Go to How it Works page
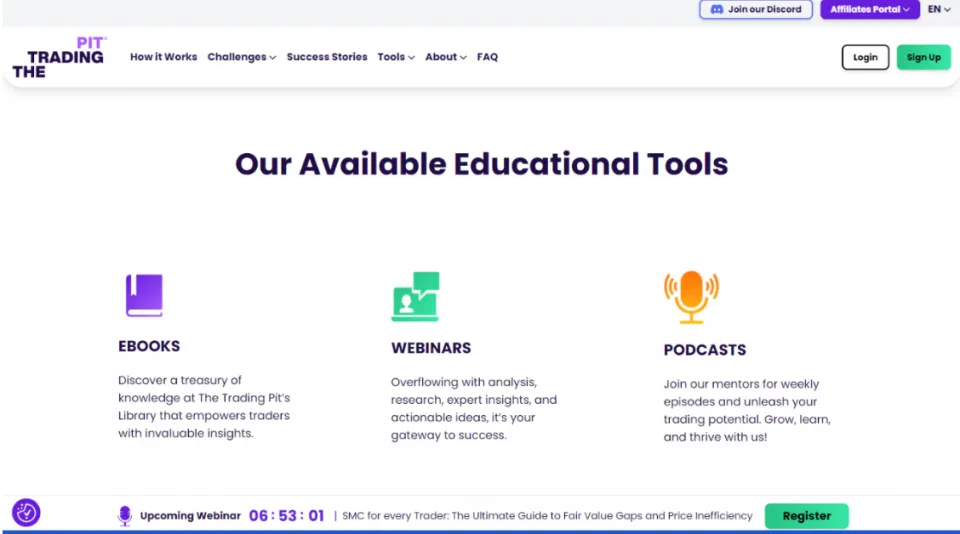 tap(163, 57)
